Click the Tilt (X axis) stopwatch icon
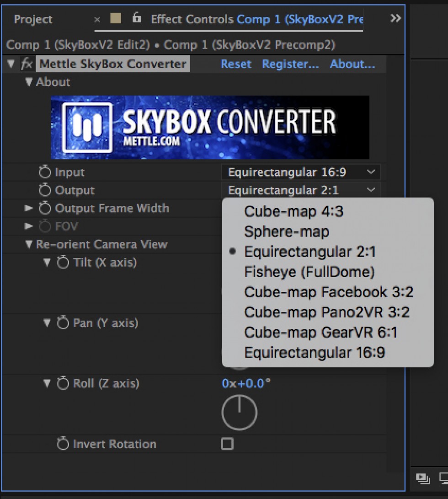 63,263
